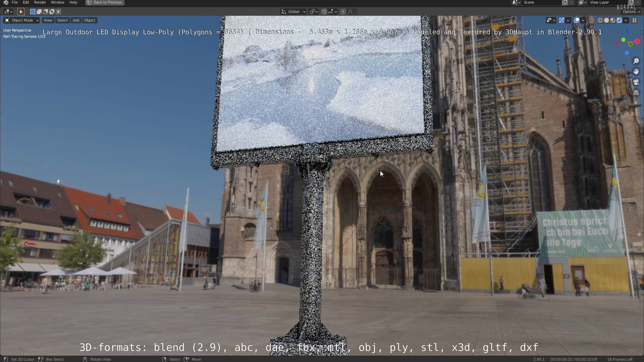Click the '2.90.1' version status text

(x=539, y=359)
